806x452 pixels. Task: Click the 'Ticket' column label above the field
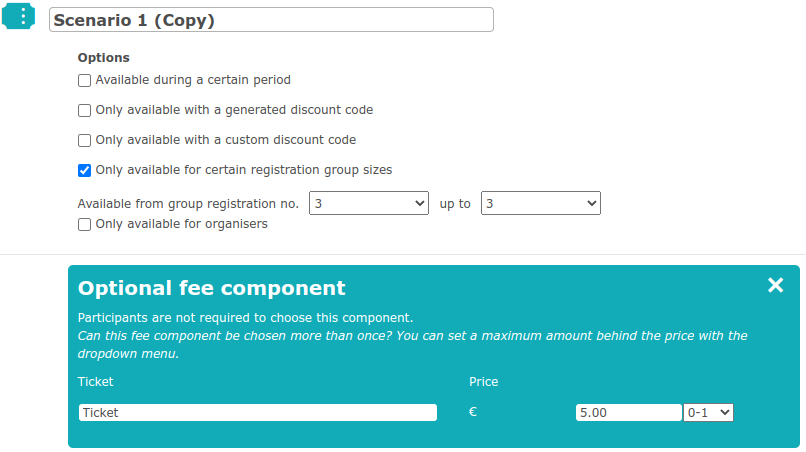95,382
